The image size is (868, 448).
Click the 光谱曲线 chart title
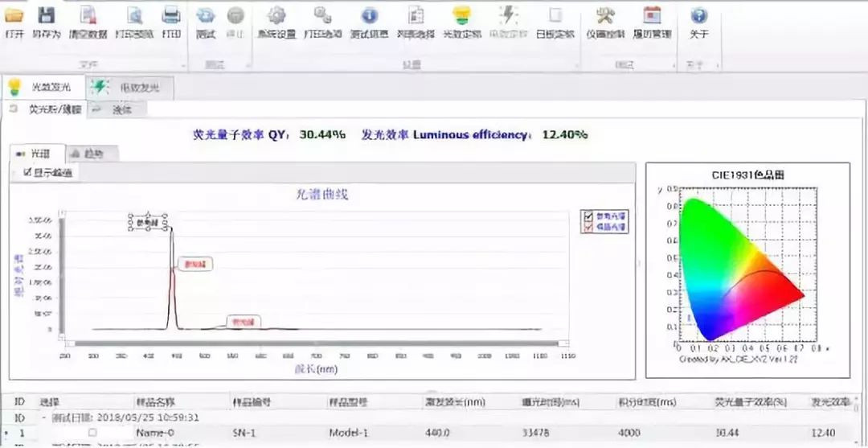(x=323, y=195)
